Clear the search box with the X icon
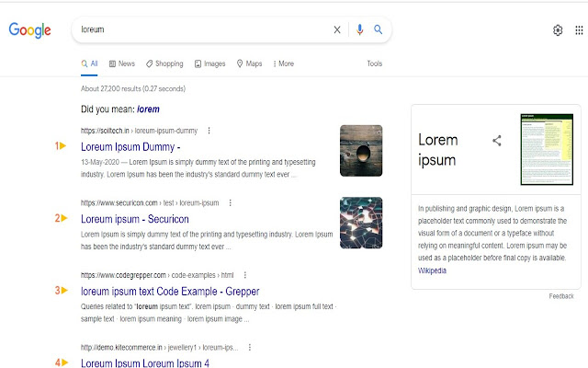This screenshot has width=588, height=368. coord(337,29)
